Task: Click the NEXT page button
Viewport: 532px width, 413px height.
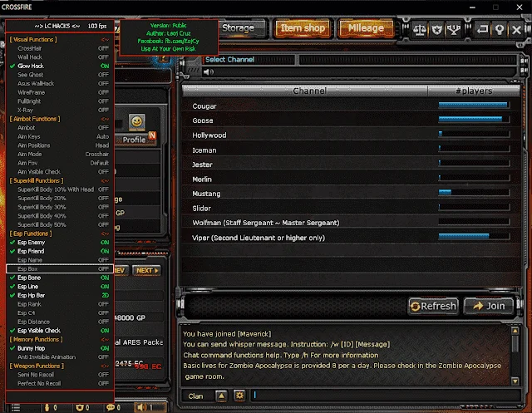Action: tap(146, 271)
